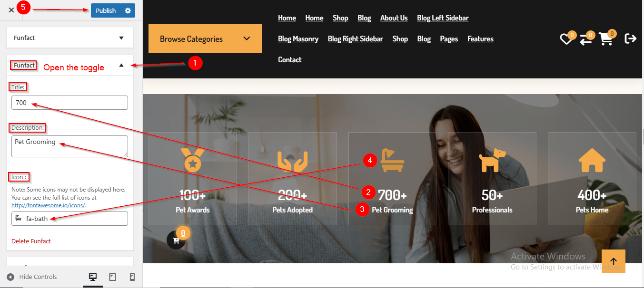The height and width of the screenshot is (288, 644).
Task: Switch to desktop preview device
Action: [93, 277]
